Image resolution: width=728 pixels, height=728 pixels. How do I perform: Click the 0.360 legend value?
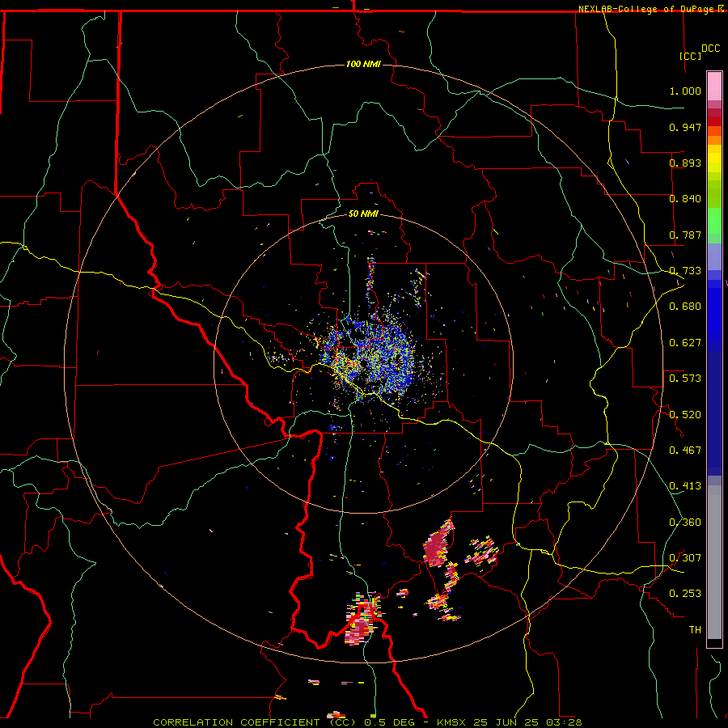click(685, 523)
